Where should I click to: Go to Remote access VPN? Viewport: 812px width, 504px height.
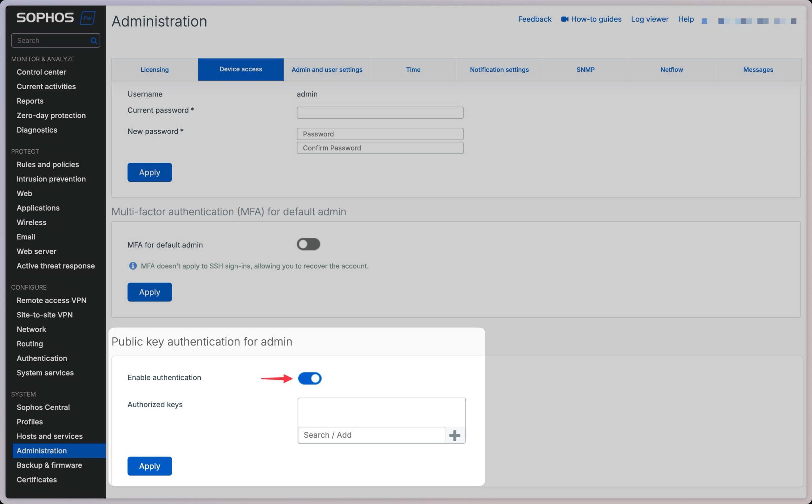tap(51, 300)
